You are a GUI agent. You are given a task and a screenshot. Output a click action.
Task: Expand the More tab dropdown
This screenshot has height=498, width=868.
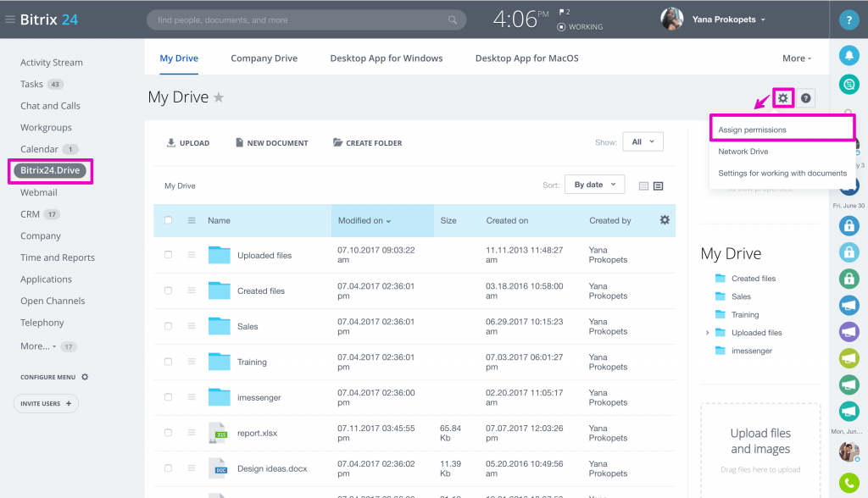[797, 58]
